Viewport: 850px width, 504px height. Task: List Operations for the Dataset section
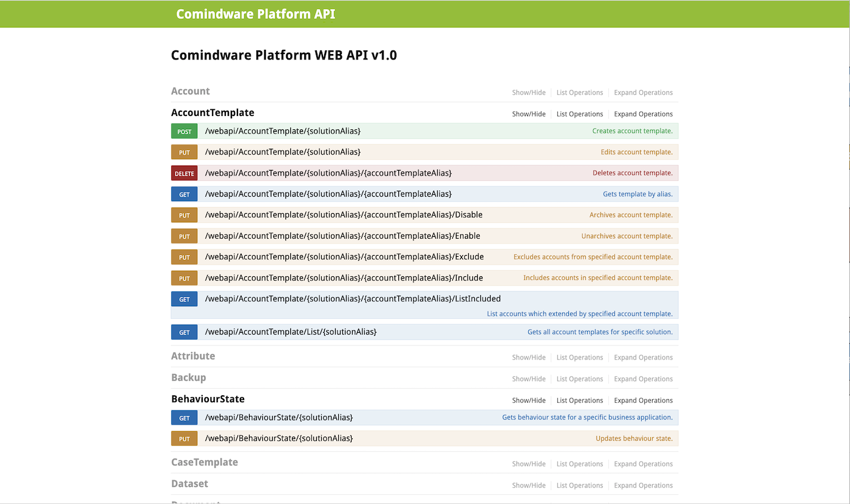point(579,486)
